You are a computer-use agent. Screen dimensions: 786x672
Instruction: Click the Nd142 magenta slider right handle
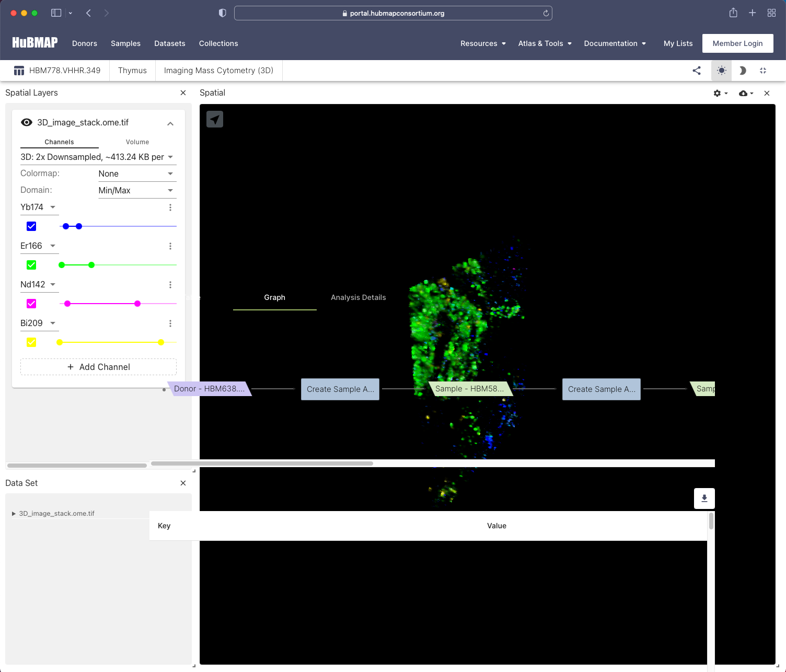coord(137,304)
